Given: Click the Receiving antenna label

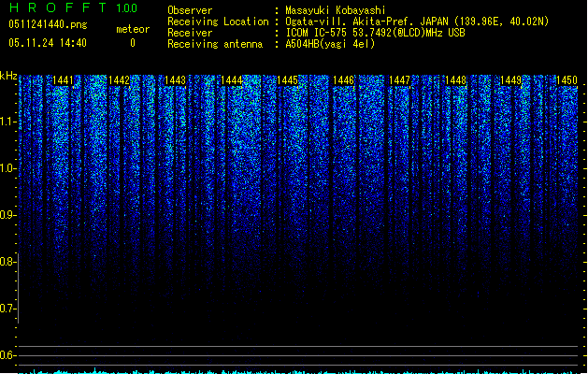Looking at the screenshot, I should click(215, 44).
